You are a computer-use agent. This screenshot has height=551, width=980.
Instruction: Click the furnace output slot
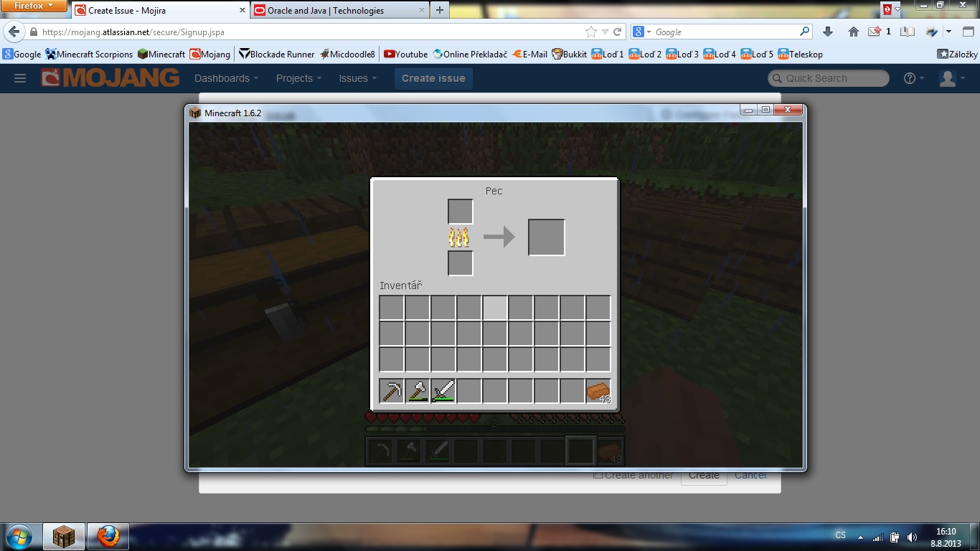(547, 237)
